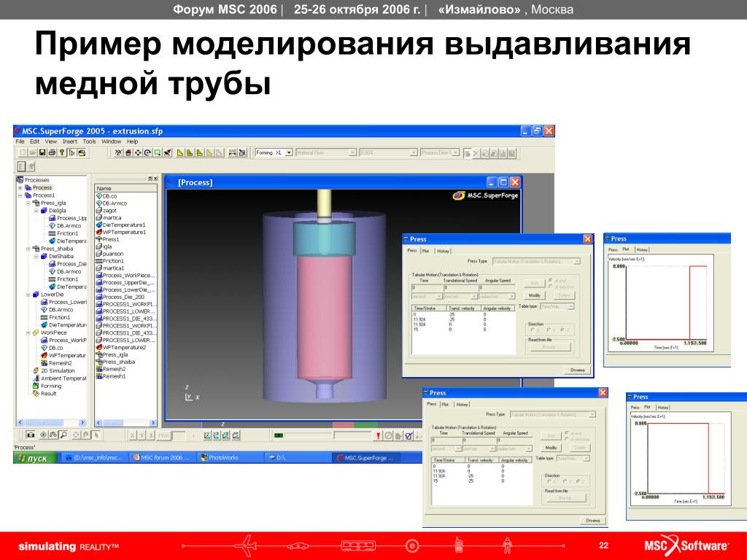Switch to PhotoWorks in taskbar
This screenshot has height=560, width=747.
pos(230,458)
